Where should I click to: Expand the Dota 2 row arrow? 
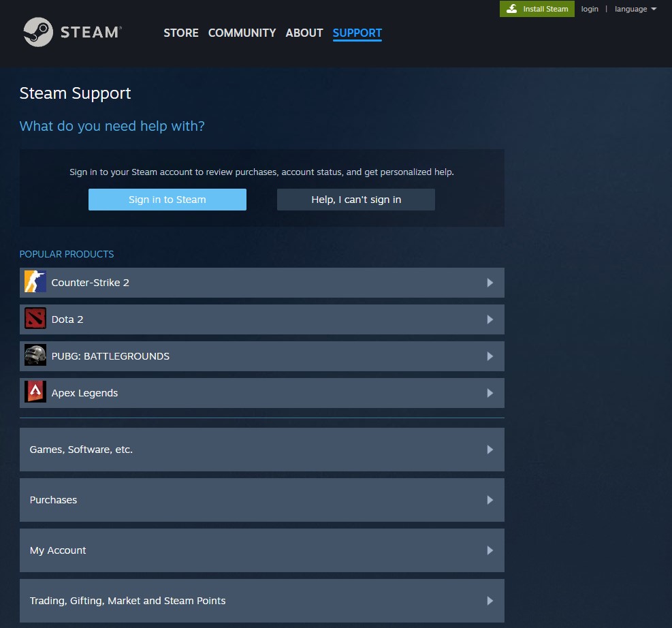click(490, 319)
